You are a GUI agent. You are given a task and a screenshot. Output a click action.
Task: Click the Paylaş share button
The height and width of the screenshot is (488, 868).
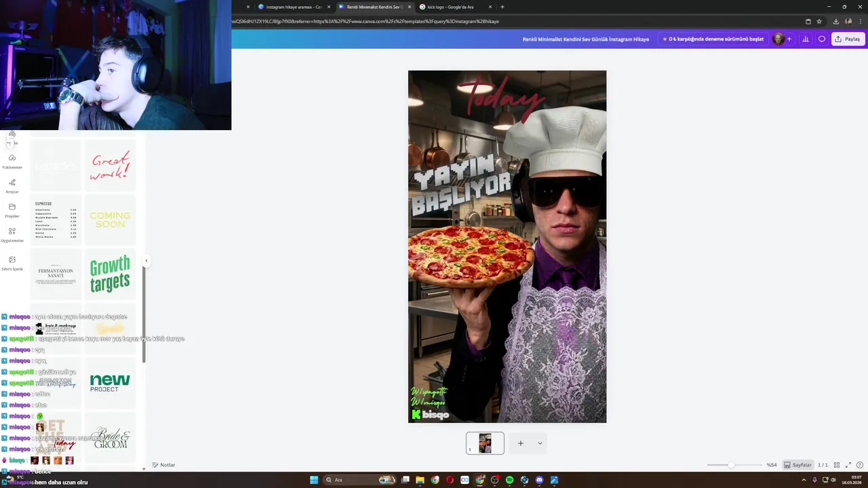[x=847, y=39]
